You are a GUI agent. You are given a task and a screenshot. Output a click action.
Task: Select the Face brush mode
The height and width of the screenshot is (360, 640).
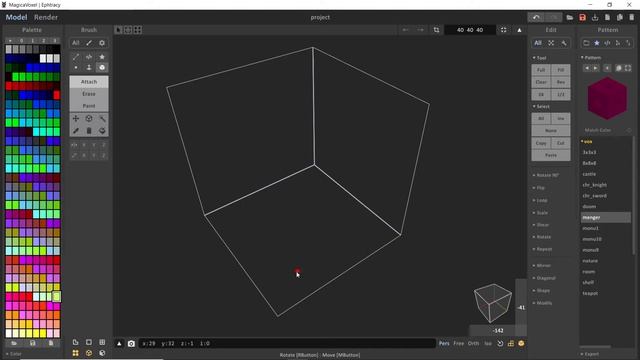click(89, 67)
